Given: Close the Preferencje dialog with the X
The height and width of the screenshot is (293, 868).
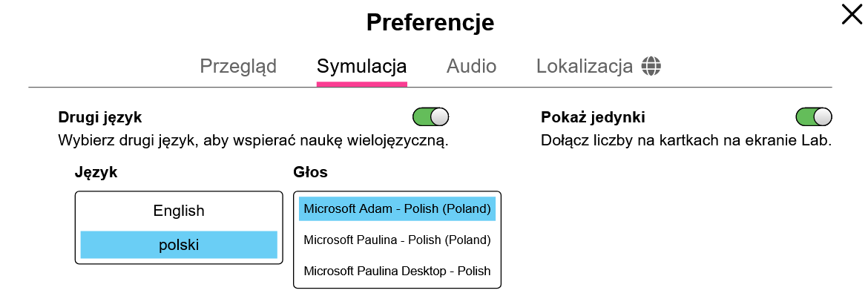Looking at the screenshot, I should [852, 14].
